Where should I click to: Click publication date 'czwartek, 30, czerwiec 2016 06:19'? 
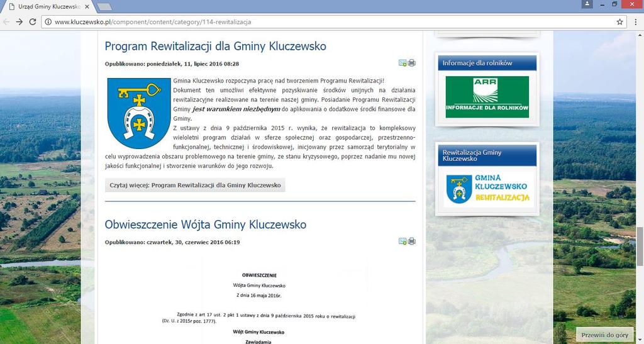pos(193,242)
